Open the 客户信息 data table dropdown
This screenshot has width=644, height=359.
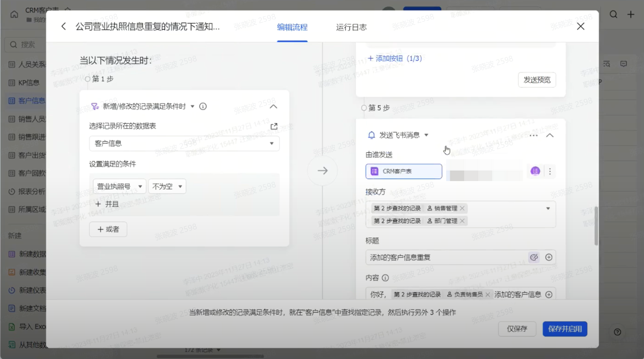point(184,143)
